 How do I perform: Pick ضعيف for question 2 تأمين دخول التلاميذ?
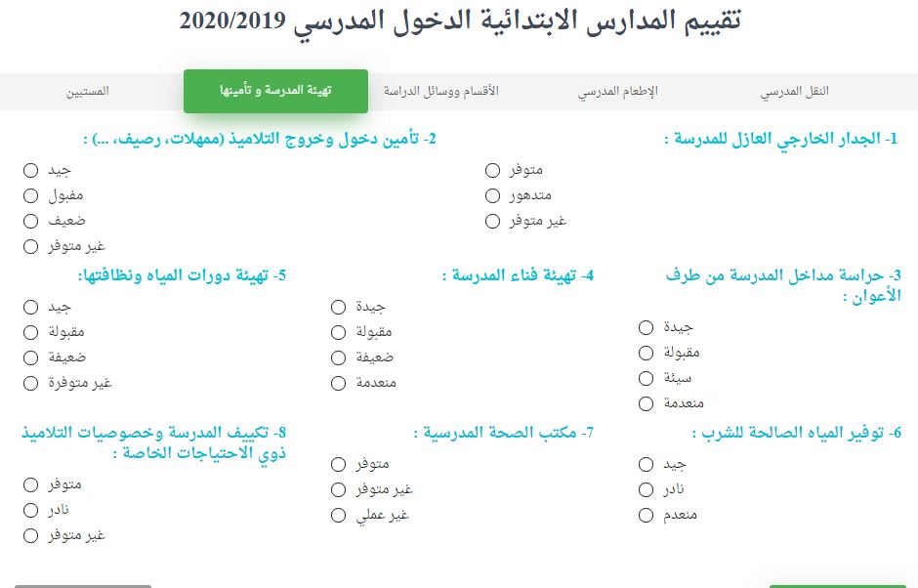tap(31, 221)
